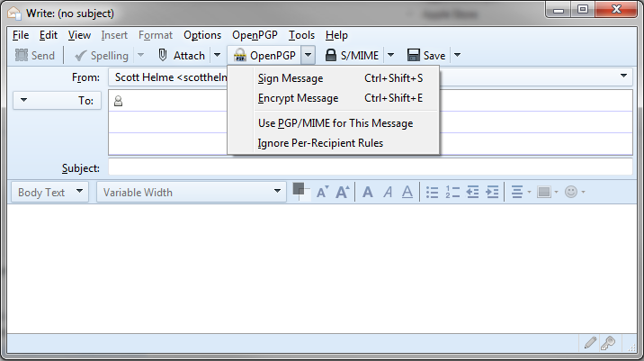
Task: Open the text alignment icon menu
Action: [521, 192]
